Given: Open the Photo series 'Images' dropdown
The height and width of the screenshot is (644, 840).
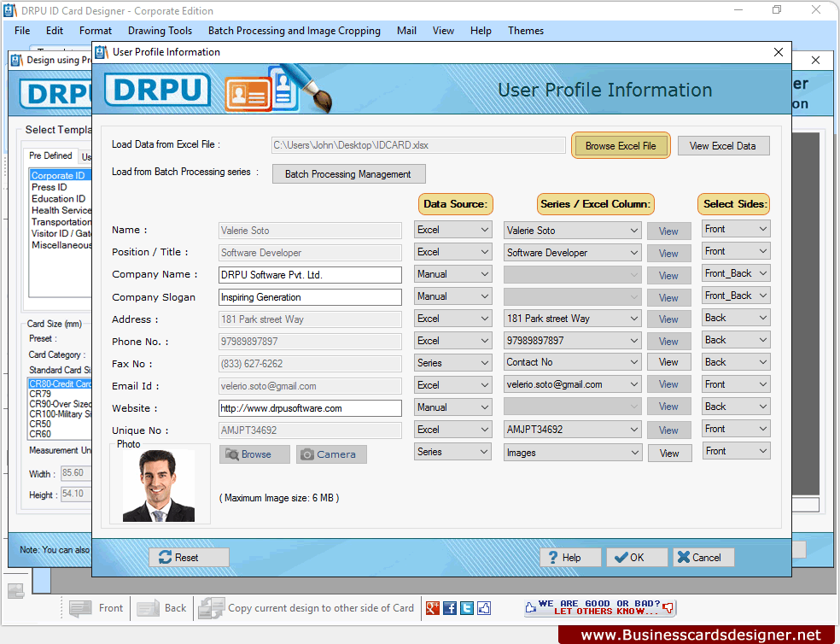Looking at the screenshot, I should 572,453.
